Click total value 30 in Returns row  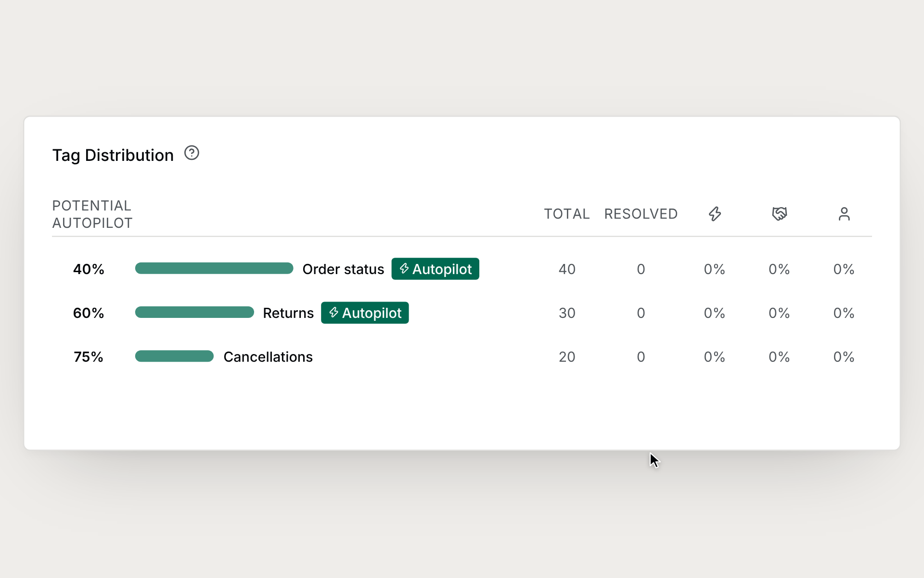click(567, 313)
